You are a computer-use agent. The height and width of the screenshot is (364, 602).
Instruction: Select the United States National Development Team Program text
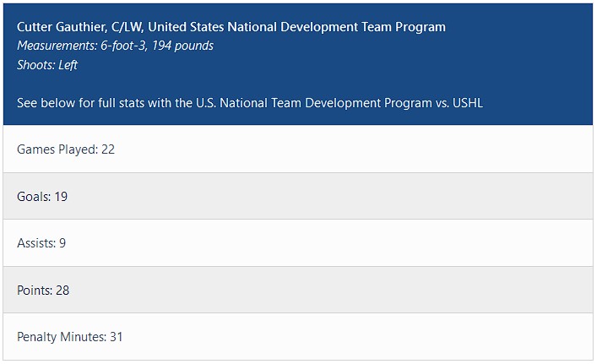(297, 27)
